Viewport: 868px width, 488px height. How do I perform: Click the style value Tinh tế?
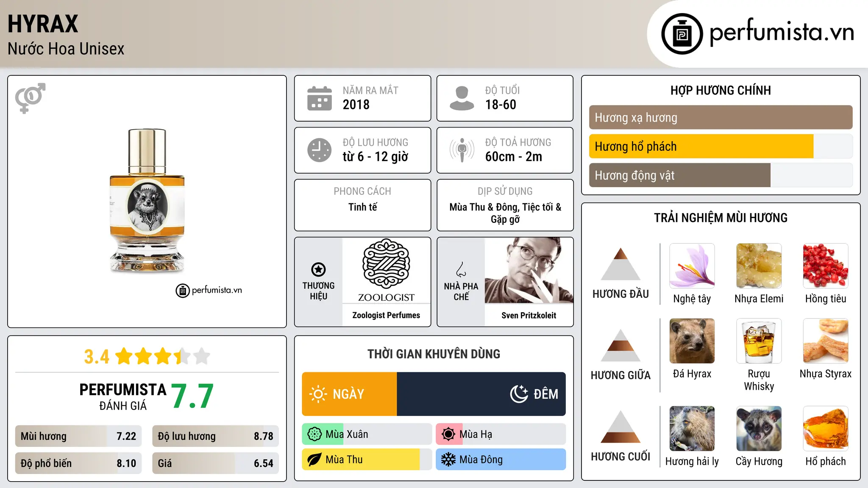click(362, 207)
